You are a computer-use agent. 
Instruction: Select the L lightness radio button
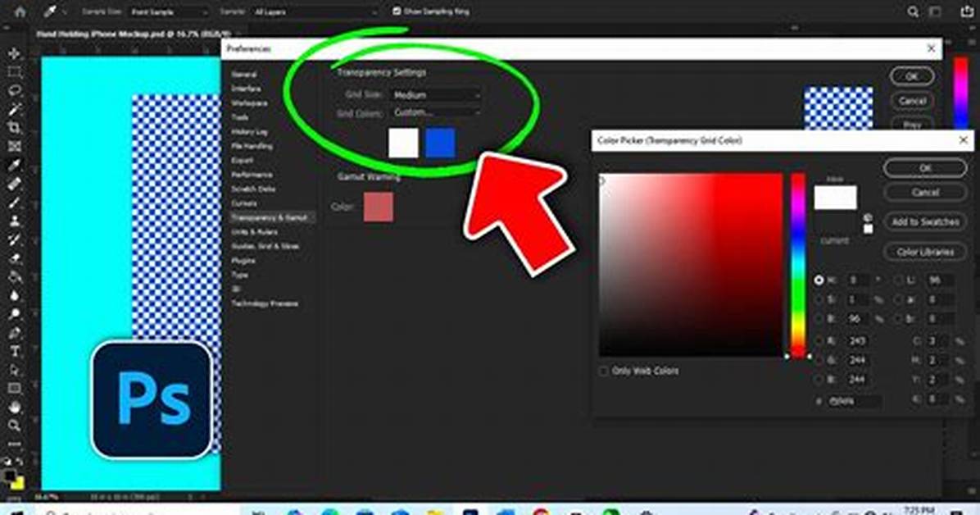click(898, 280)
